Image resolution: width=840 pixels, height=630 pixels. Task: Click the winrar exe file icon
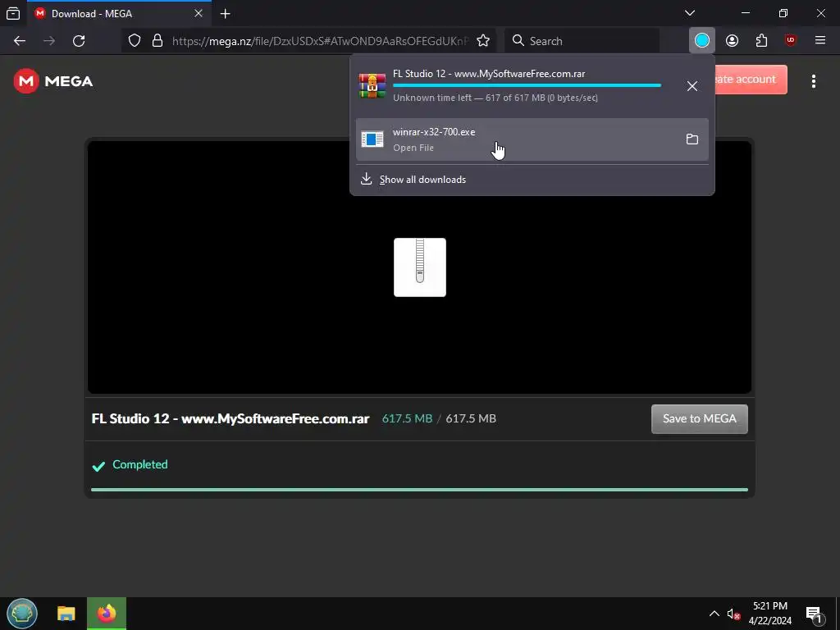372,139
